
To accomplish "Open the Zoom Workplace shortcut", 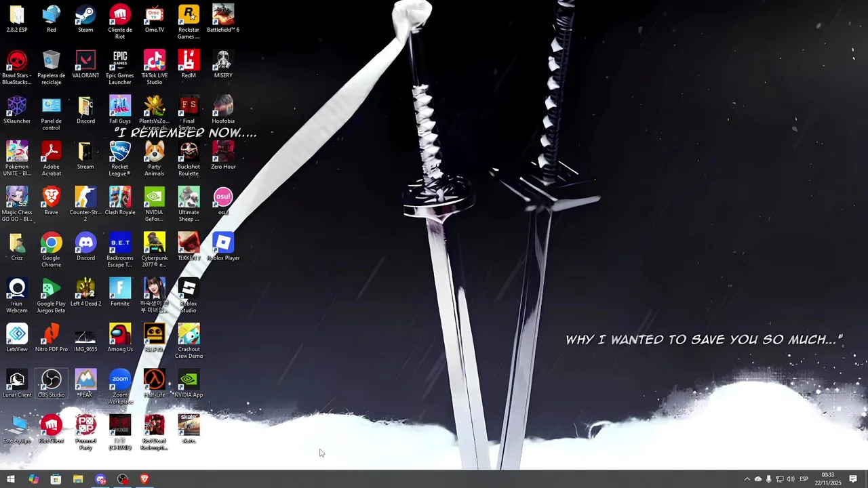I will coord(120,386).
